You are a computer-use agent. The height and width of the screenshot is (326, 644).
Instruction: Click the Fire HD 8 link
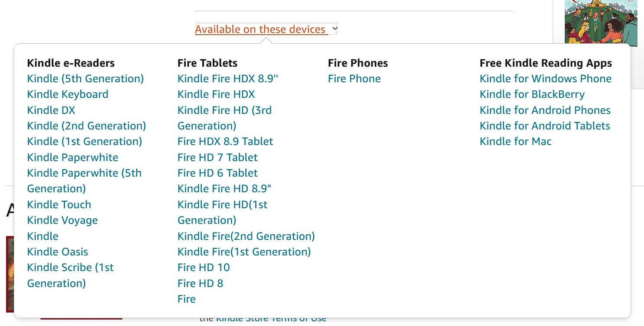pos(200,283)
